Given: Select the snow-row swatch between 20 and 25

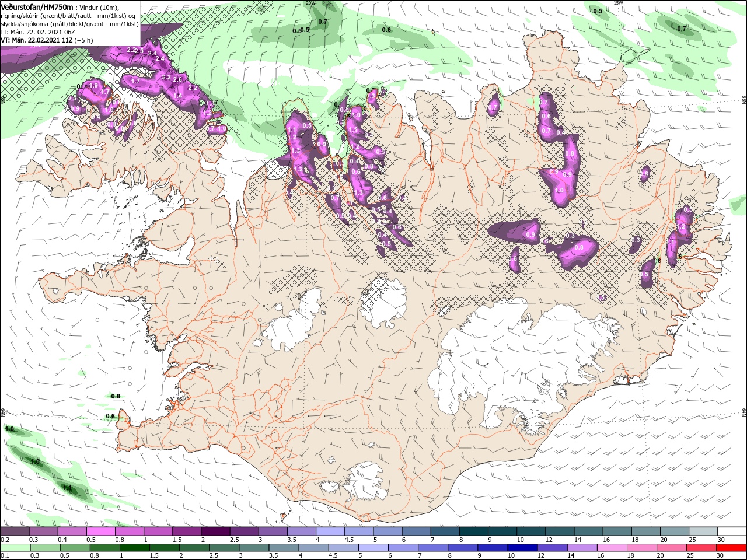Looking at the screenshot, I should point(675,531).
